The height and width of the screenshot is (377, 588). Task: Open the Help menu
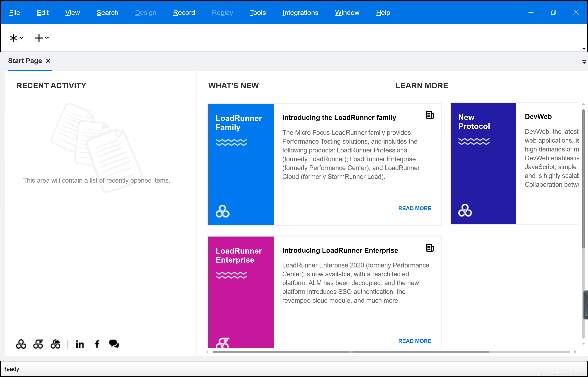[383, 13]
